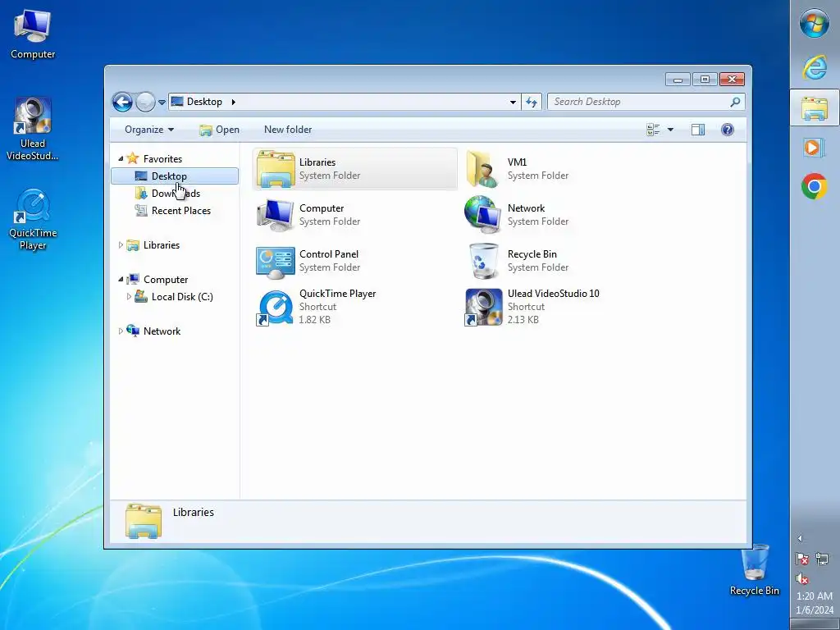The height and width of the screenshot is (630, 840).
Task: Open the address bar history dropdown
Action: (513, 102)
